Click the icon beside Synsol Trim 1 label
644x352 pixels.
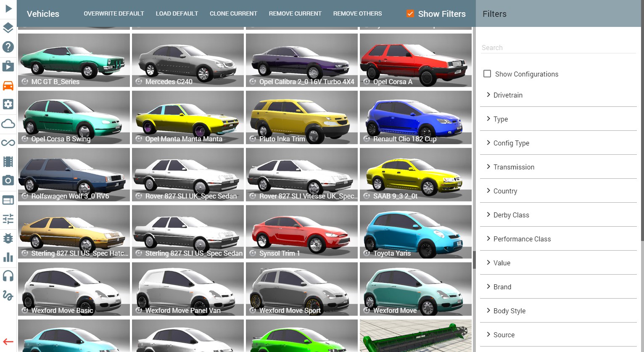[x=253, y=253]
